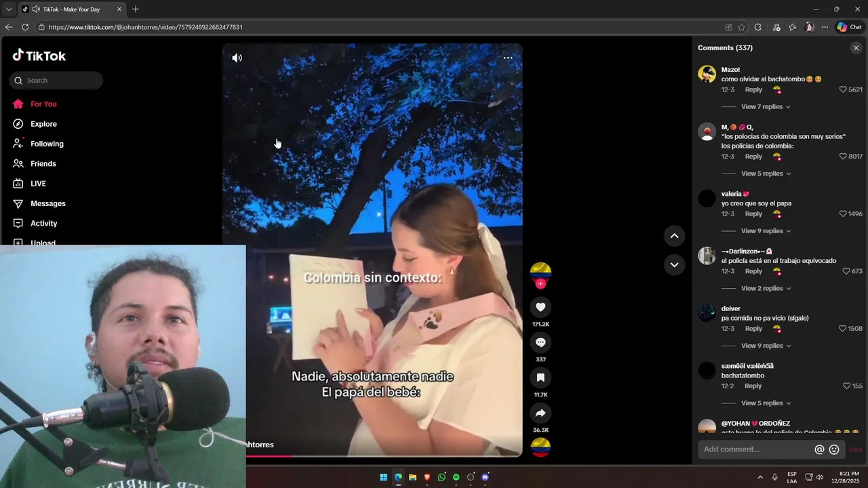
Task: Focus the TikTok Search field
Action: [56, 80]
